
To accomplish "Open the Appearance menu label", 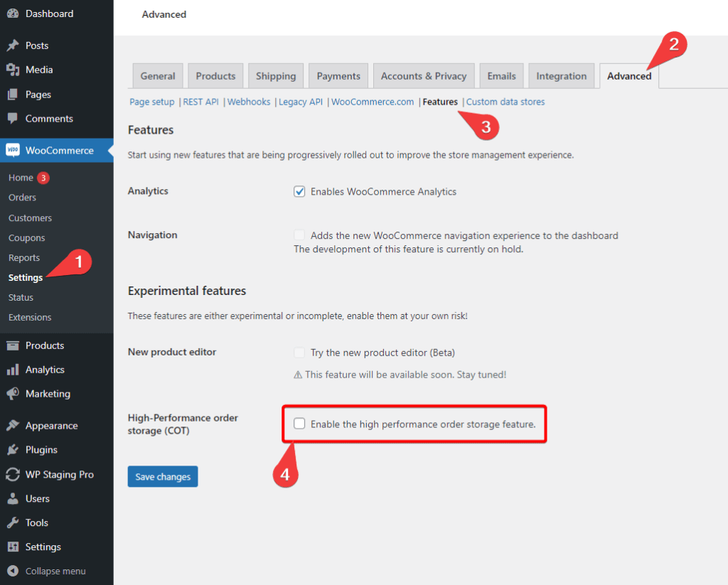I will pyautogui.click(x=51, y=425).
